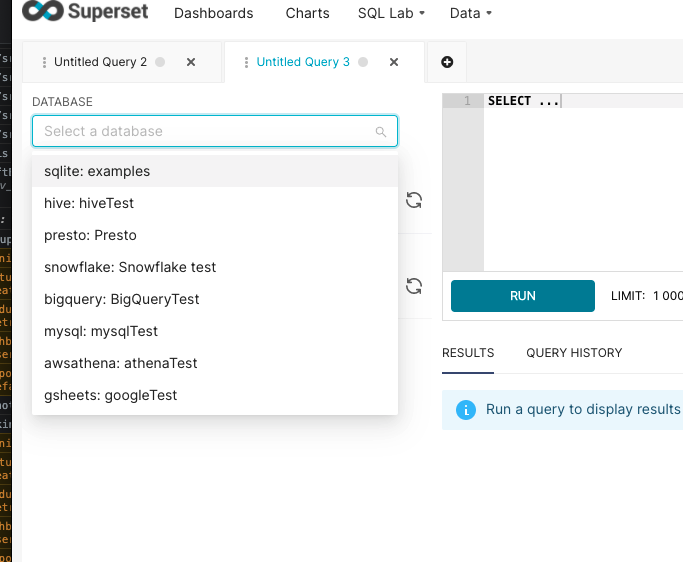The height and width of the screenshot is (562, 683).
Task: Click line number 1 in editor gutter
Action: [467, 101]
